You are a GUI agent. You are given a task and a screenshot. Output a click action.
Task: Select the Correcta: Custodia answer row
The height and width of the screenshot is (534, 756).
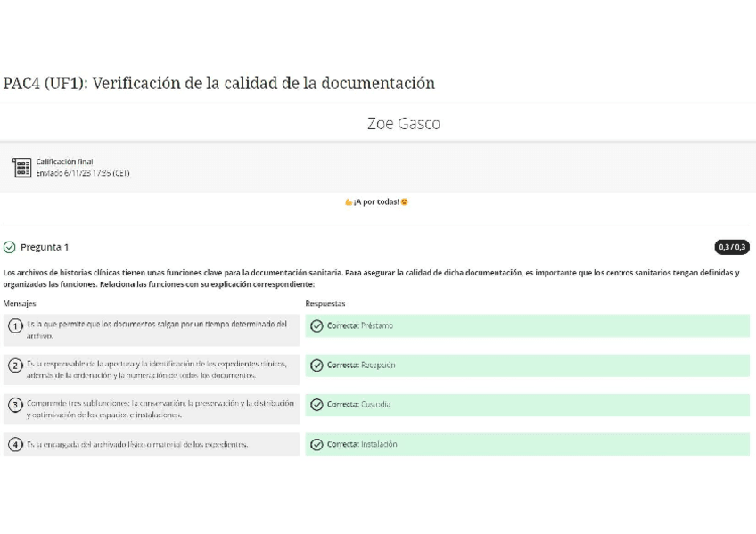[x=528, y=405]
